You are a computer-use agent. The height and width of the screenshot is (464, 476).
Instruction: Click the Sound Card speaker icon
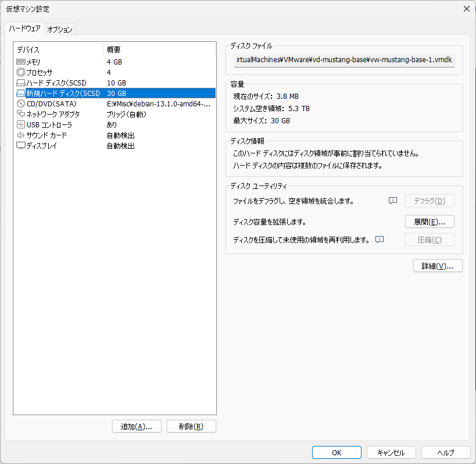point(21,135)
